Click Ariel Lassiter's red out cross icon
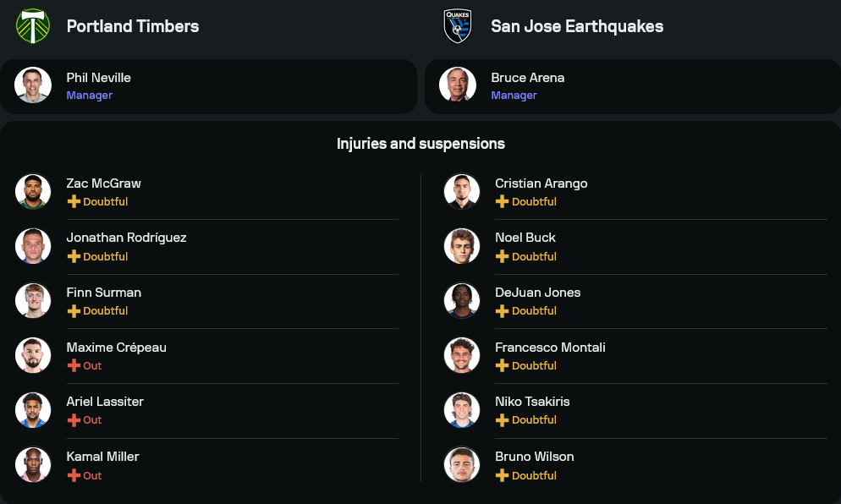 (x=74, y=420)
